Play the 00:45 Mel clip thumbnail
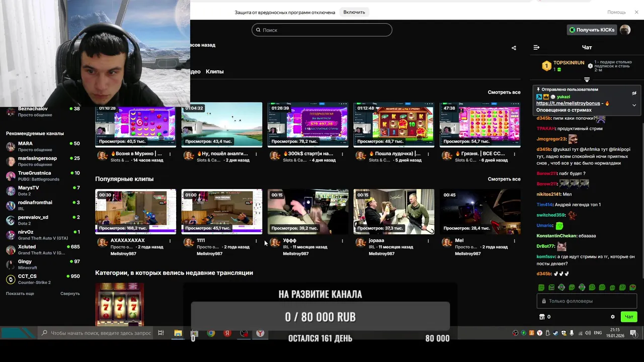Image resolution: width=644 pixels, height=362 pixels. [480, 212]
